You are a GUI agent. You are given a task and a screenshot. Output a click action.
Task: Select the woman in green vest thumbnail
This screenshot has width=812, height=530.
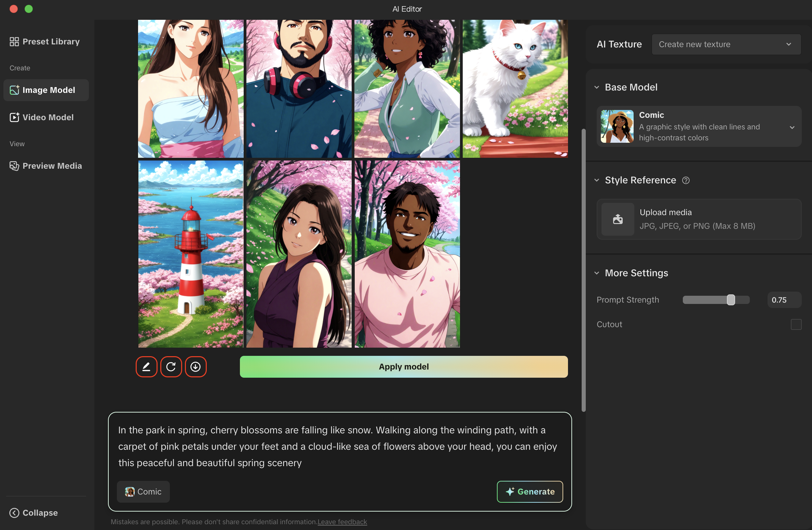click(407, 89)
